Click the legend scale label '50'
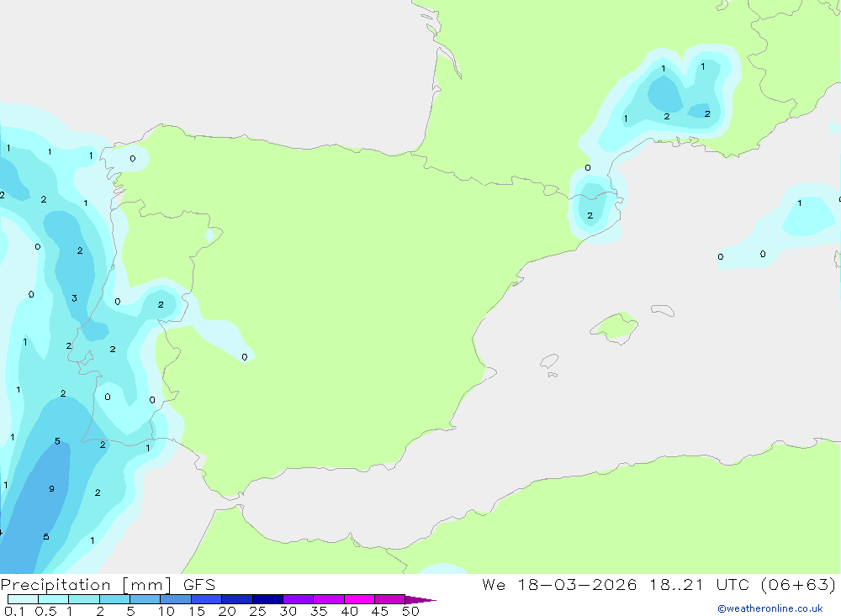The width and height of the screenshot is (841, 616). click(411, 611)
